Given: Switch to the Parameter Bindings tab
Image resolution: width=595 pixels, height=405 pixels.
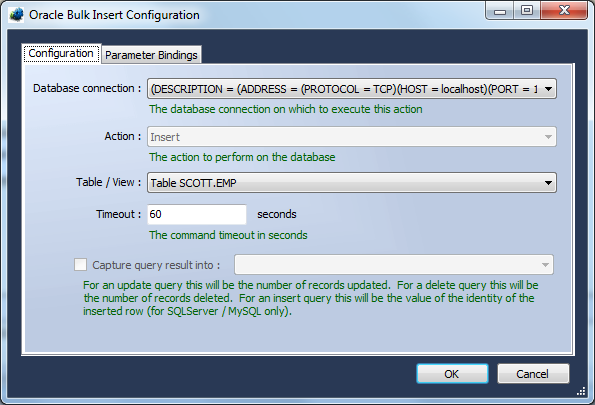Looking at the screenshot, I should pyautogui.click(x=151, y=55).
